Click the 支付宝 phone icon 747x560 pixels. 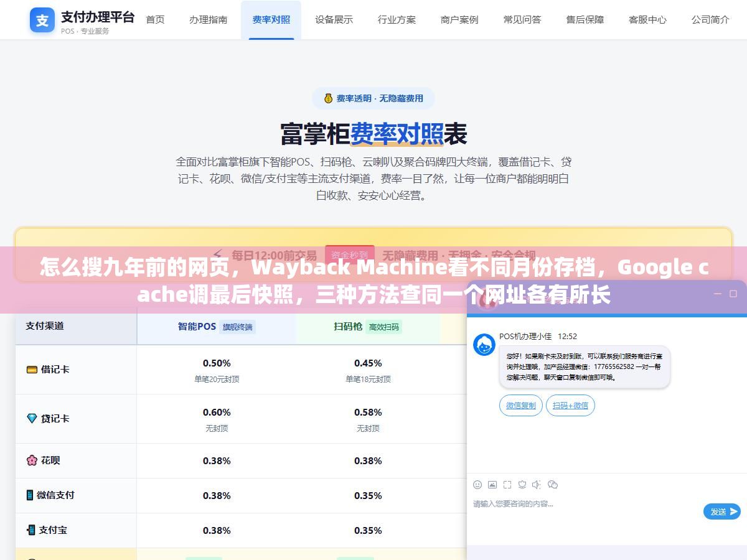(x=31, y=530)
